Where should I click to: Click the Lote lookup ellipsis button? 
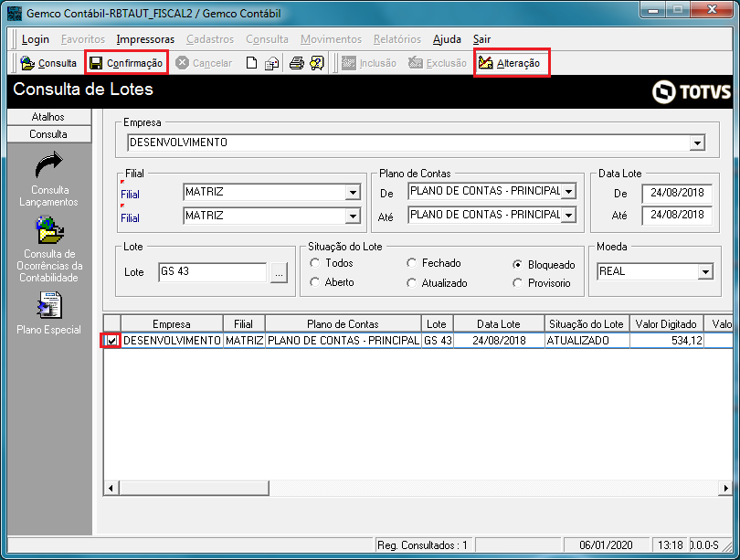[279, 272]
